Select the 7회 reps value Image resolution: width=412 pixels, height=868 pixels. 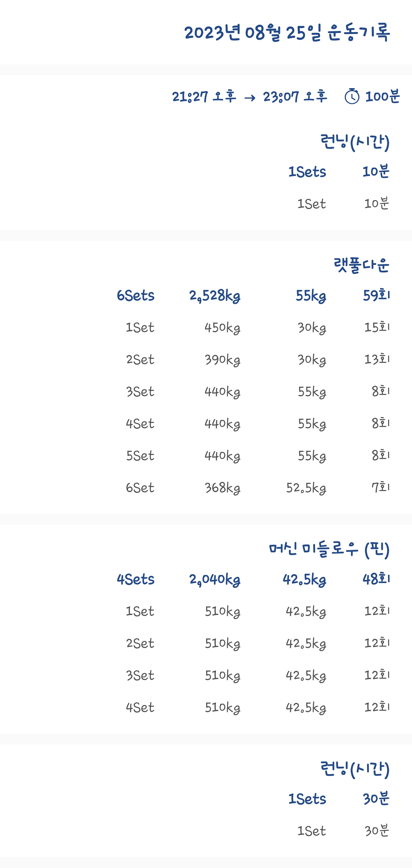[x=380, y=487]
